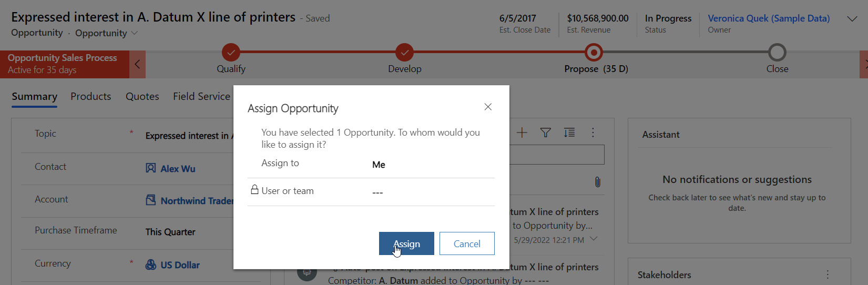Image resolution: width=868 pixels, height=285 pixels.
Task: Switch to the Products tab
Action: tap(91, 96)
